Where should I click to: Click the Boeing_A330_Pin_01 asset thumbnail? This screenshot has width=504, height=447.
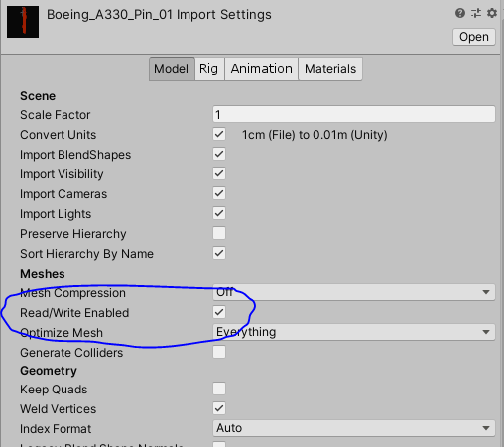(23, 22)
